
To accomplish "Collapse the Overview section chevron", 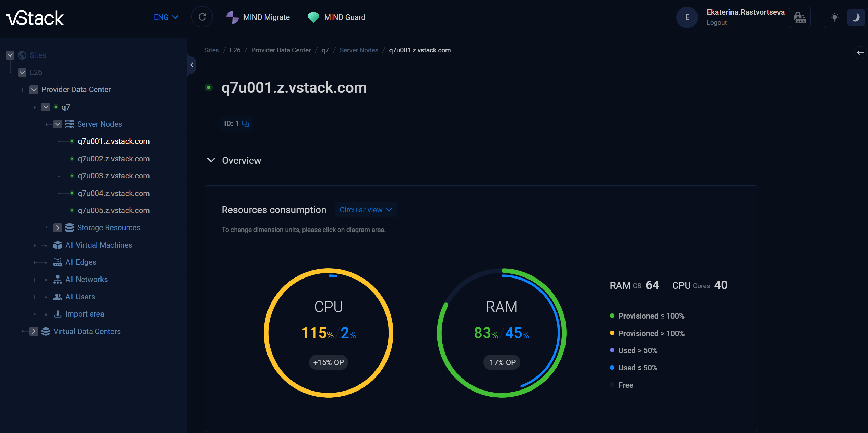I will (x=211, y=160).
